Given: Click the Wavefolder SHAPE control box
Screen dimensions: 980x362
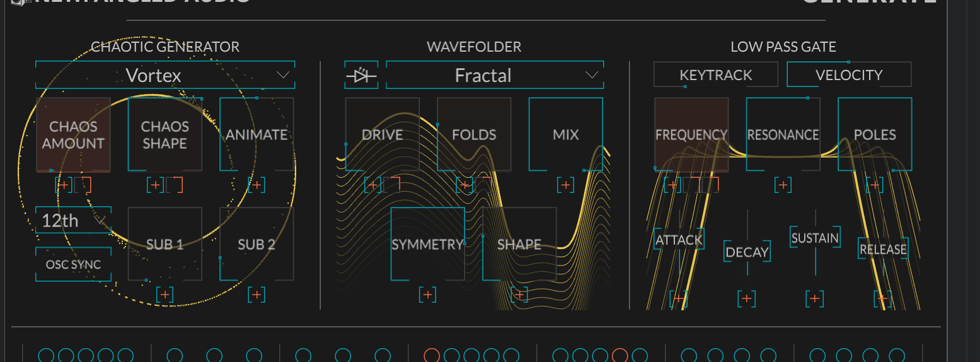Looking at the screenshot, I should click(519, 244).
